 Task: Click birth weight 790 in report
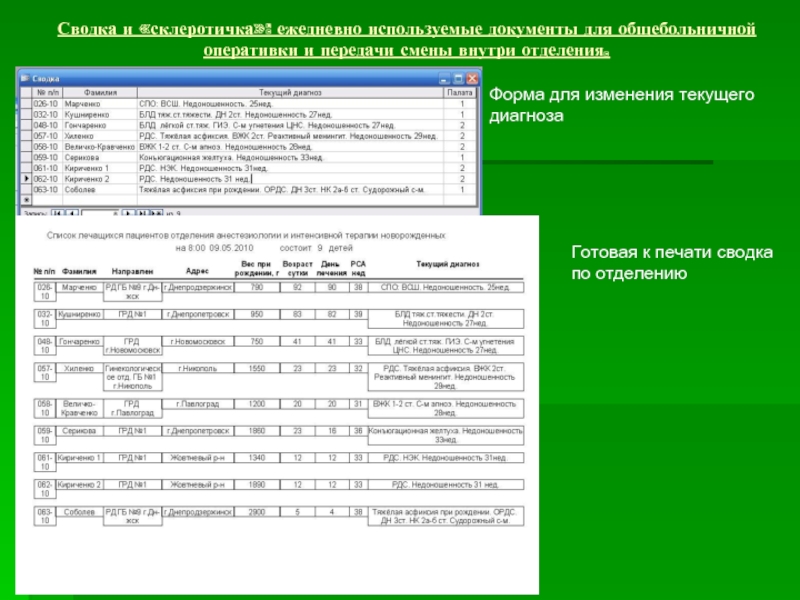pyautogui.click(x=257, y=287)
